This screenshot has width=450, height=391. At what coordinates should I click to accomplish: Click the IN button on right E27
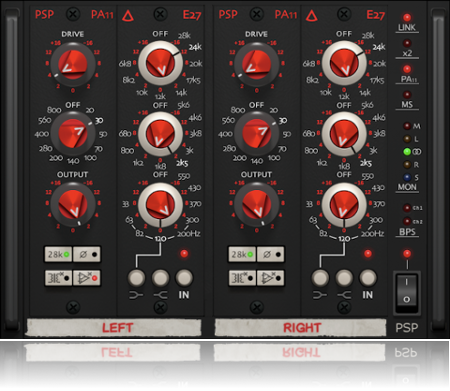(368, 278)
